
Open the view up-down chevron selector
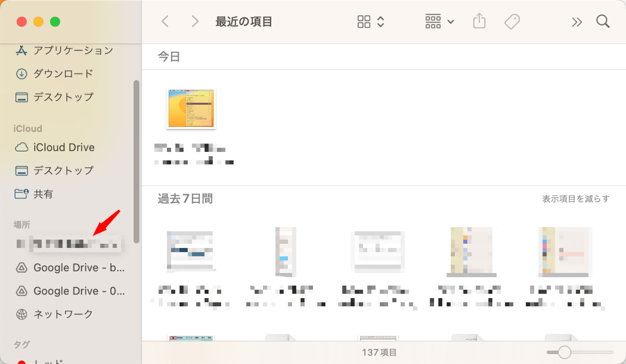tap(381, 21)
